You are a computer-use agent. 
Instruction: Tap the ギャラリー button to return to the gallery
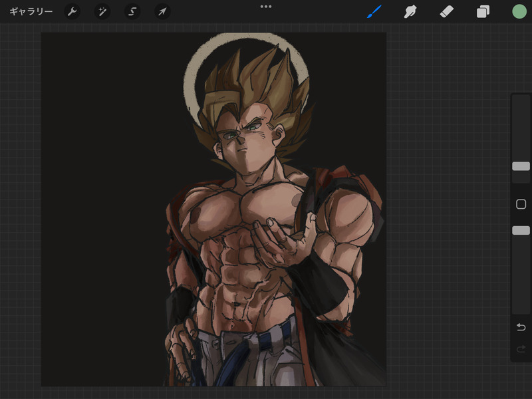pyautogui.click(x=31, y=11)
